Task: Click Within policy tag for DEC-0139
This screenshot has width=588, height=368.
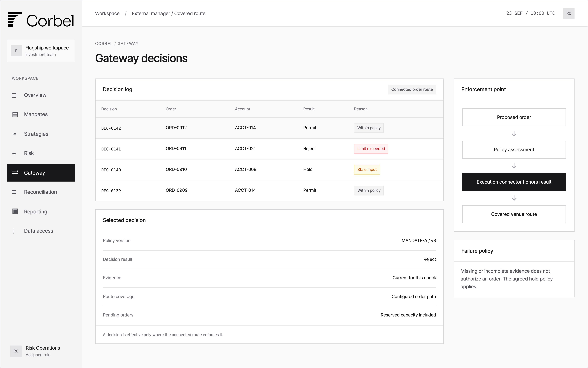Action: tap(369, 190)
